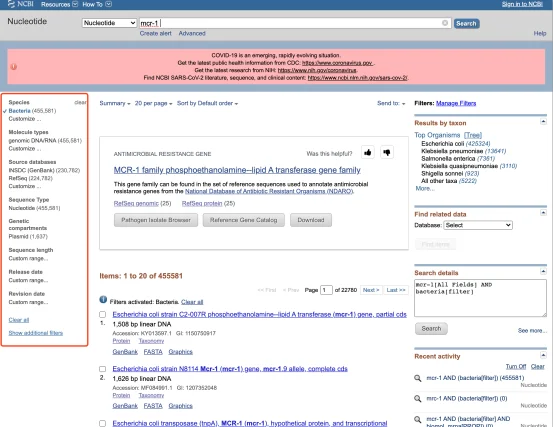Click the page number input field
The image size is (553, 427).
click(326, 290)
